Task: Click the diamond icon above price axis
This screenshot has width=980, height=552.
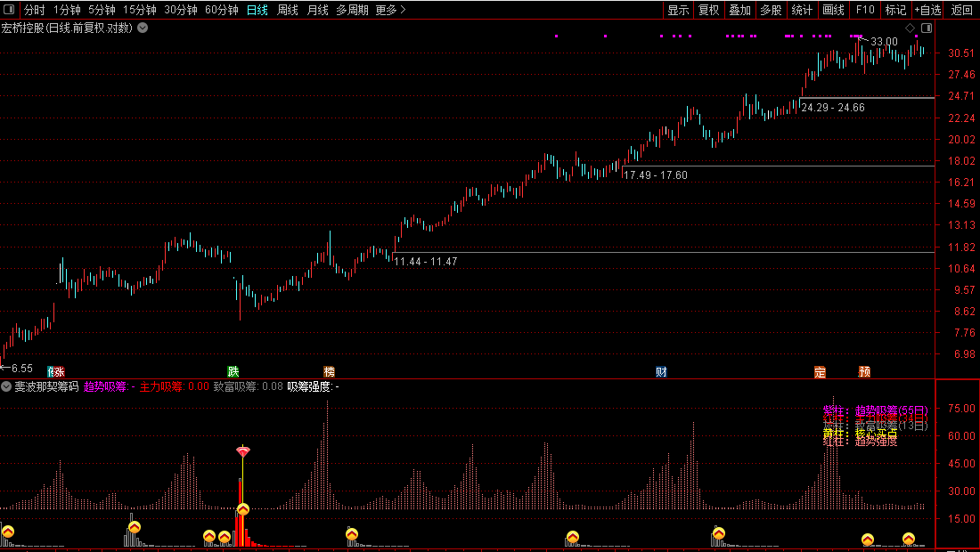Action: (x=910, y=28)
